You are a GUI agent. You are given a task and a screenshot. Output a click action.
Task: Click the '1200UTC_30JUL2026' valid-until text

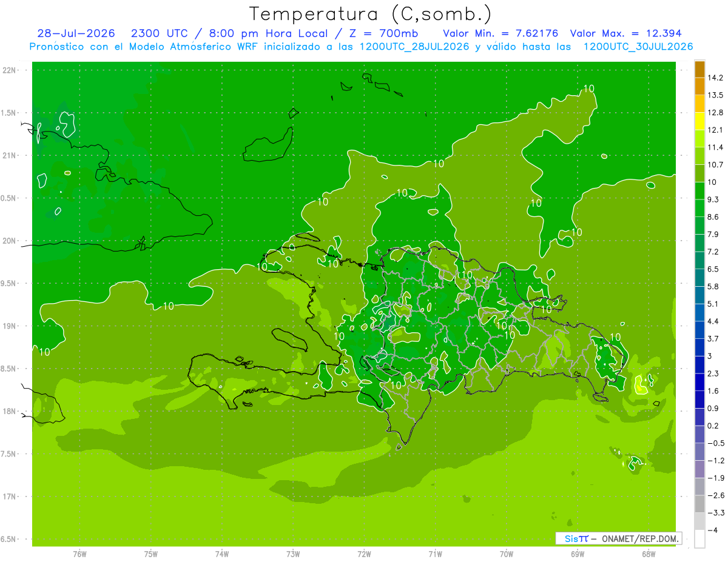point(638,47)
